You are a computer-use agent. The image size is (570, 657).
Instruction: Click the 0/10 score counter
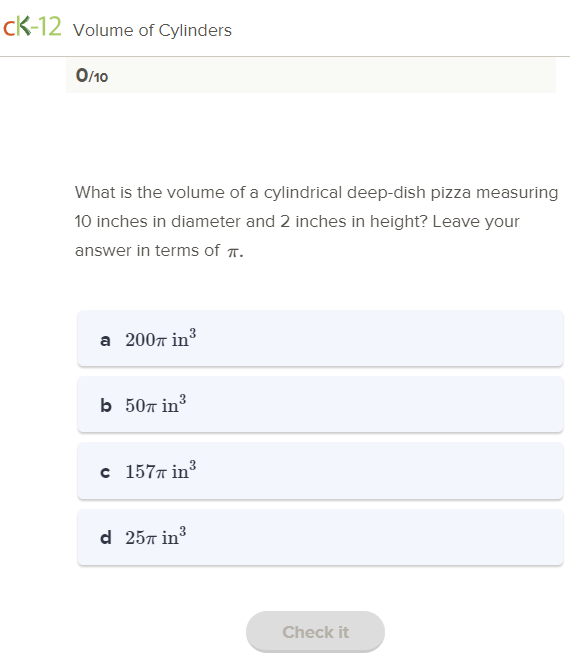tap(92, 76)
